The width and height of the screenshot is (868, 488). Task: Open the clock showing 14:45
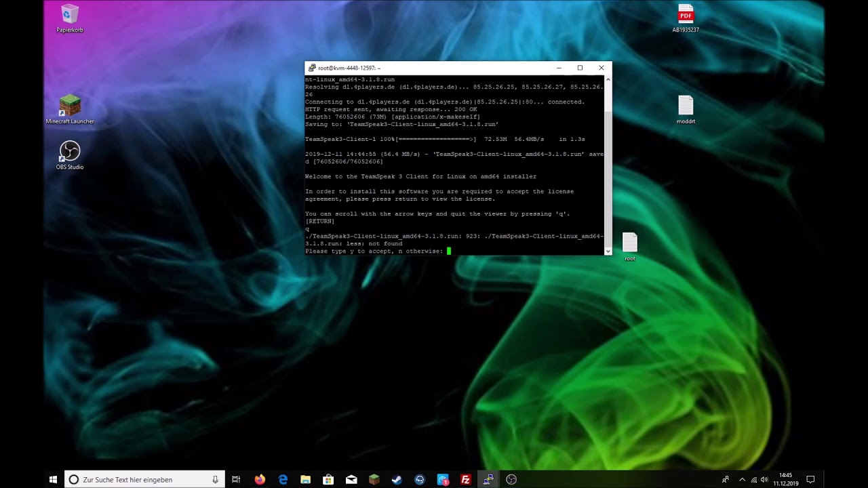(786, 479)
